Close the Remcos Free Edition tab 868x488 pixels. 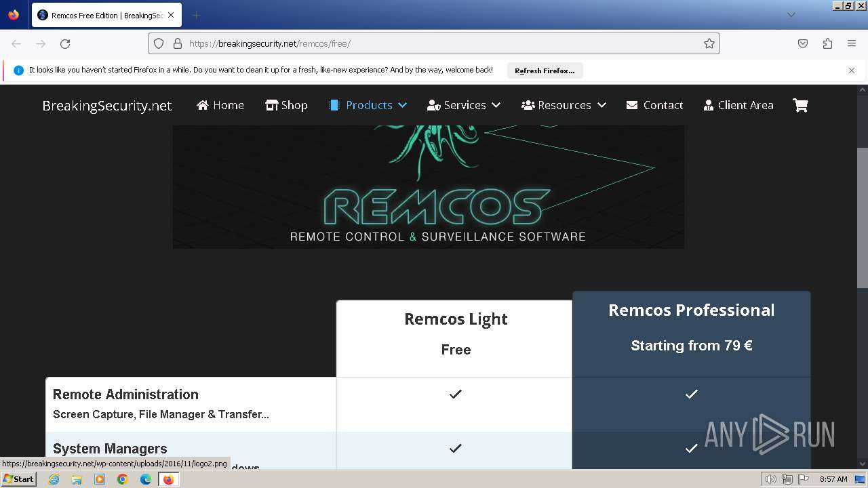(170, 15)
